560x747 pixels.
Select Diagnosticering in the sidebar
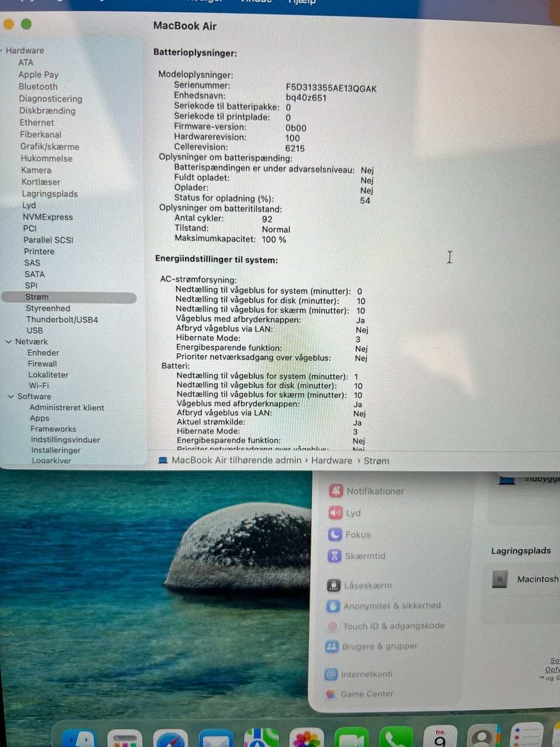[51, 99]
